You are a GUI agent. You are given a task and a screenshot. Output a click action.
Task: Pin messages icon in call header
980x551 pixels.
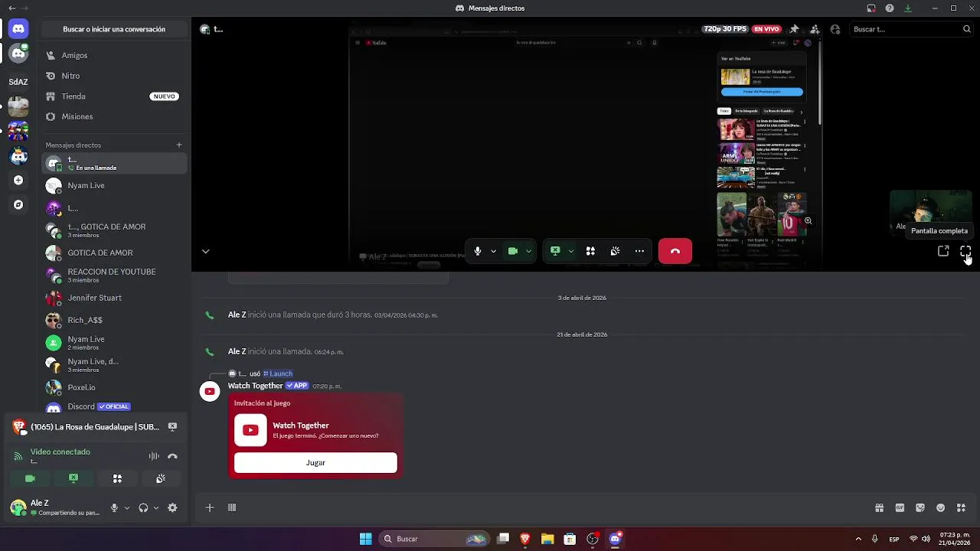[794, 29]
